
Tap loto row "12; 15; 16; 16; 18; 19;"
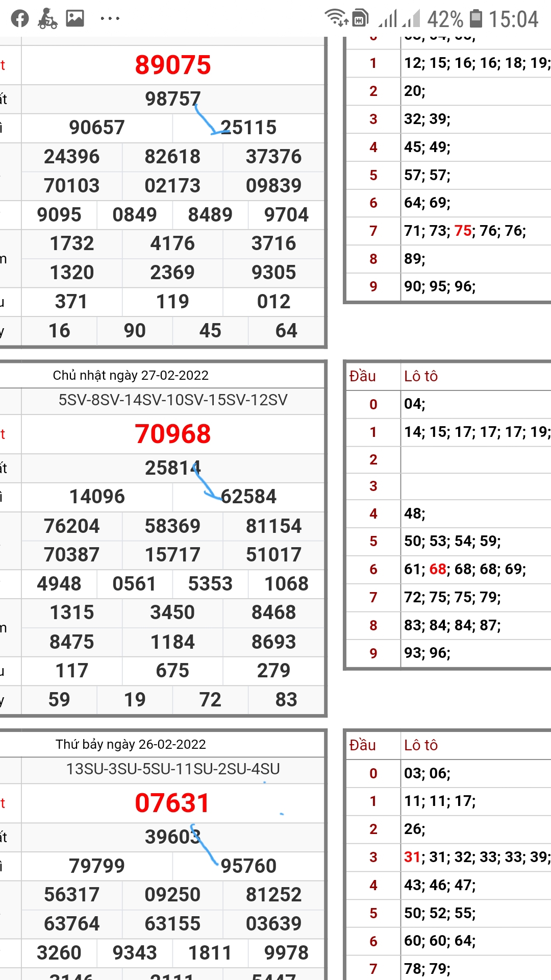click(478, 63)
